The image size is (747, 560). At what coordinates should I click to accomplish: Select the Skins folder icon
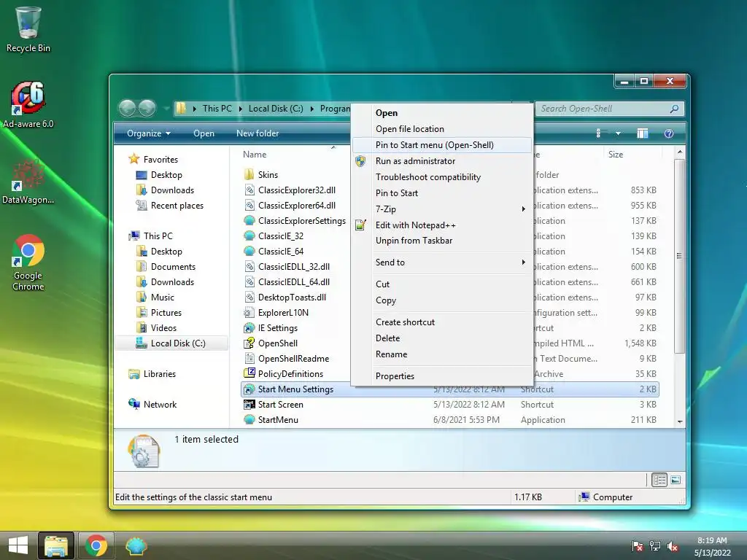[249, 174]
